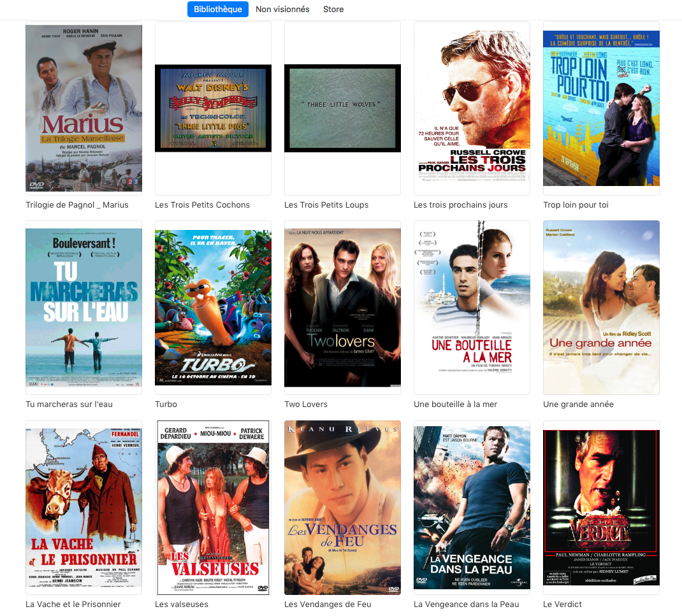
Task: Click the 'Trop loin pour toi' caption
Action: 576,204
